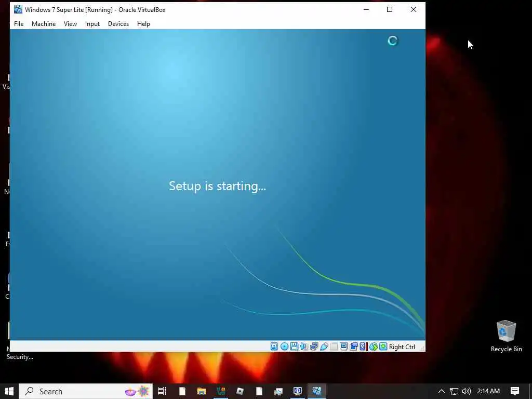Viewport: 532px width, 399px height.
Task: Select the Recycle Bin desktop icon
Action: [x=506, y=336]
